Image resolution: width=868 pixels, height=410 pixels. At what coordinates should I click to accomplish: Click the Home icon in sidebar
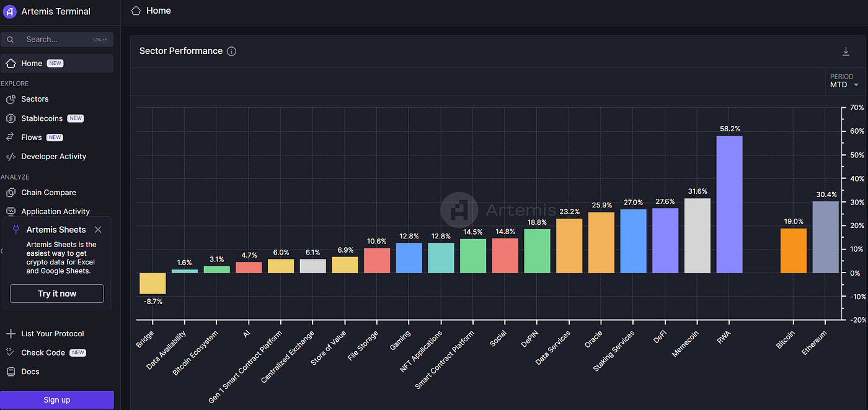11,63
